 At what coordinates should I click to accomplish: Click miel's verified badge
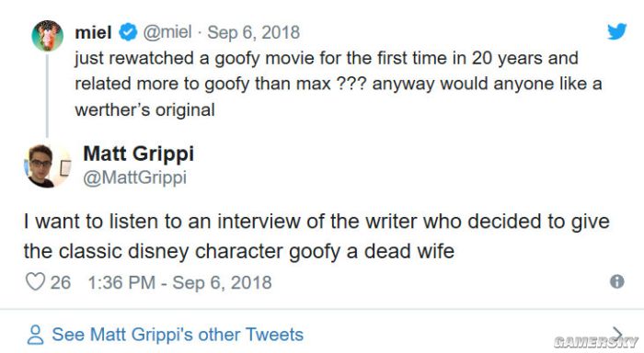[128, 32]
